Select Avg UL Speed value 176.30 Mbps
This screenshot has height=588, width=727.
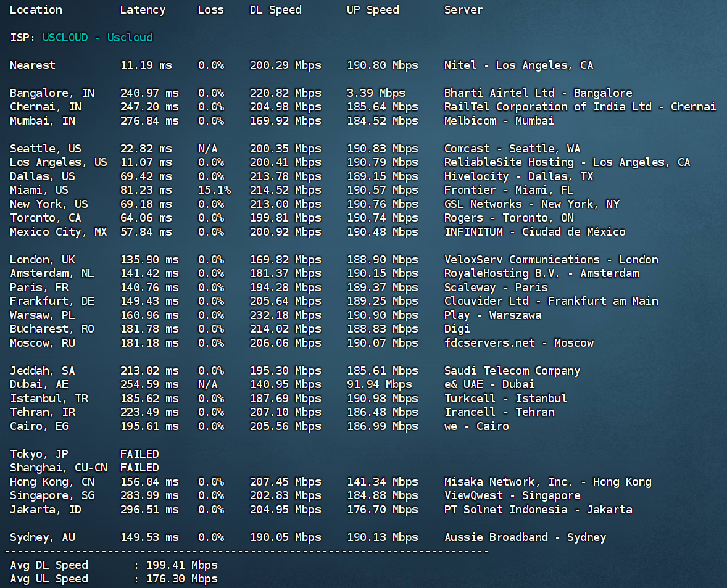[181, 579]
